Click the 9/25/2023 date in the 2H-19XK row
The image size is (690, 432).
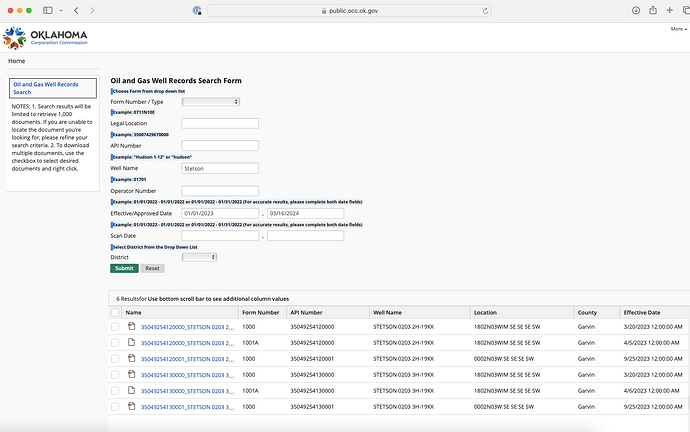click(x=653, y=359)
